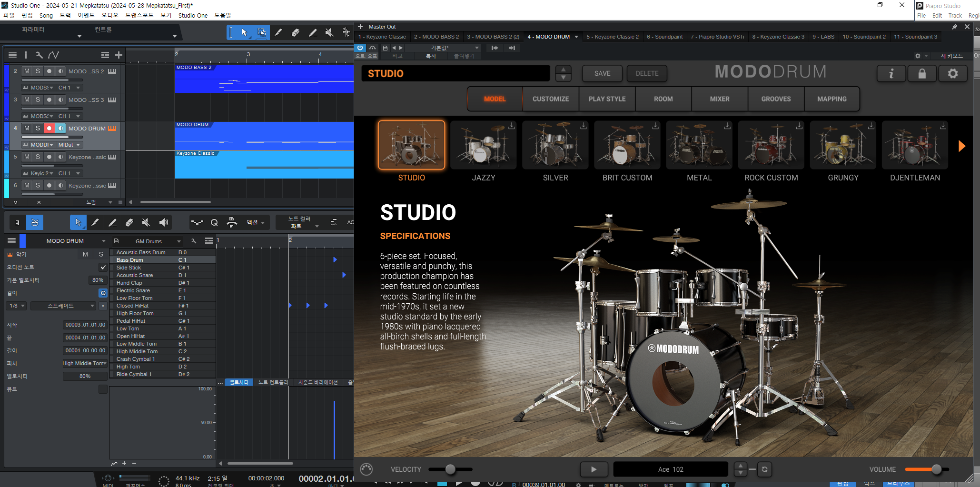Click the SAVE button
This screenshot has width=980, height=487.
click(x=602, y=73)
